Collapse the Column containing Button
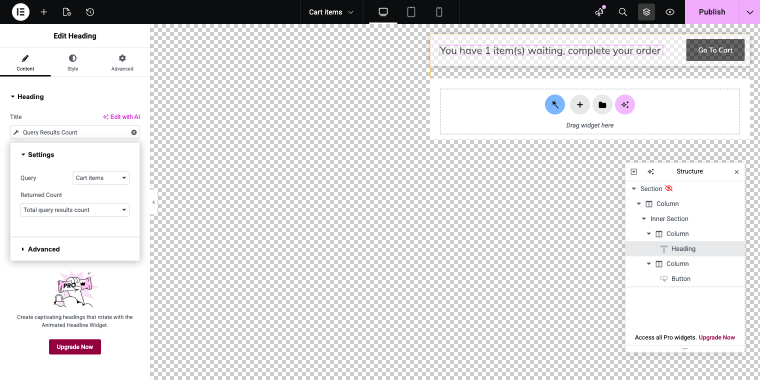 pyautogui.click(x=649, y=264)
